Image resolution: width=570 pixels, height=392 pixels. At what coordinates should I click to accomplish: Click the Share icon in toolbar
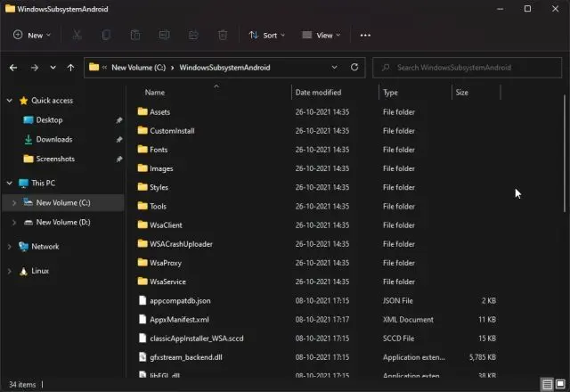(193, 36)
